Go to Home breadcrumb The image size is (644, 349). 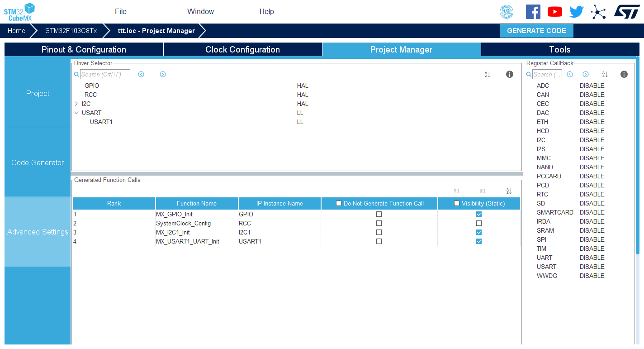click(x=16, y=31)
